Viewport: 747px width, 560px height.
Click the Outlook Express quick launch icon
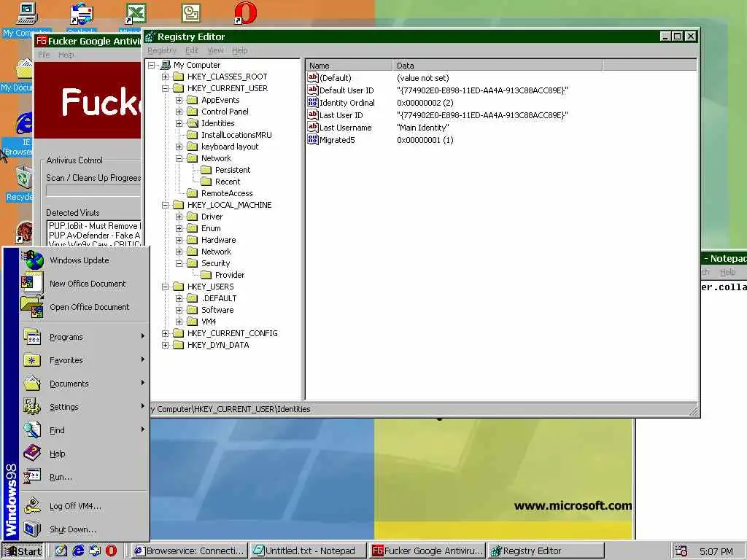click(x=95, y=551)
